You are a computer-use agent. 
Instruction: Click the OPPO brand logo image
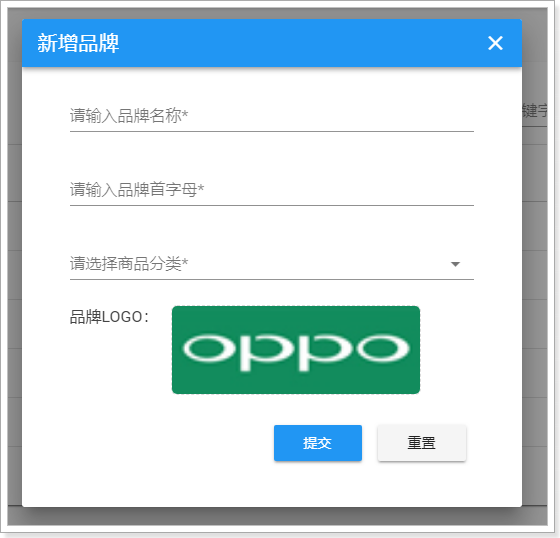click(x=296, y=350)
